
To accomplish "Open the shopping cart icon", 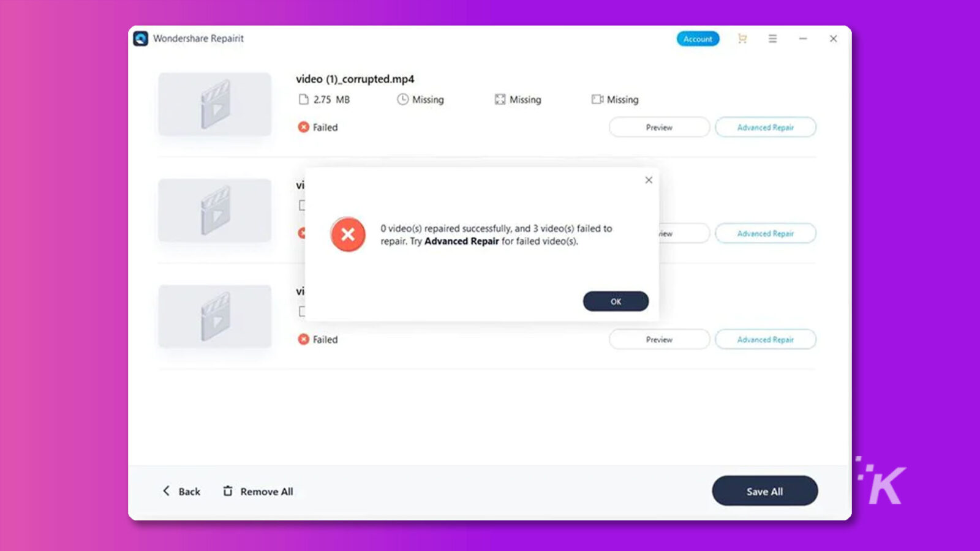I will click(742, 39).
